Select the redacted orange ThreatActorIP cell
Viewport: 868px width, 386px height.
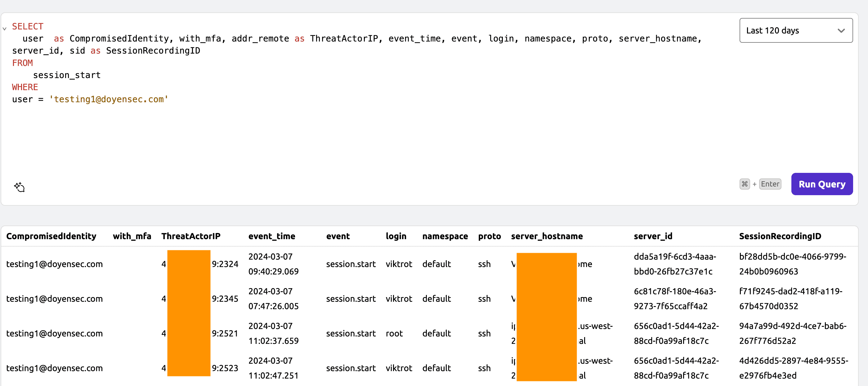[x=189, y=264]
